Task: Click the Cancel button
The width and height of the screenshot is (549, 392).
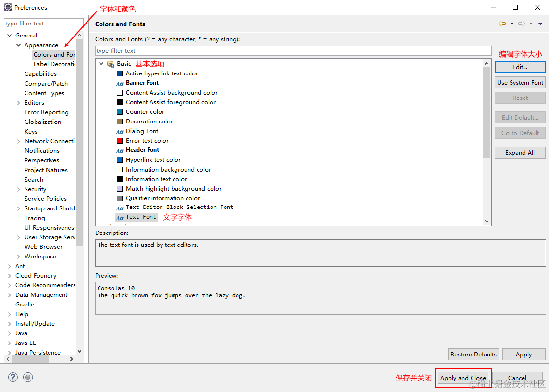Action: [517, 378]
